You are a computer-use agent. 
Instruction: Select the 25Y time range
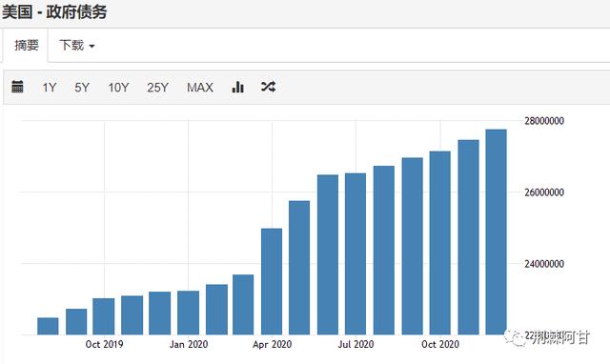(x=157, y=87)
